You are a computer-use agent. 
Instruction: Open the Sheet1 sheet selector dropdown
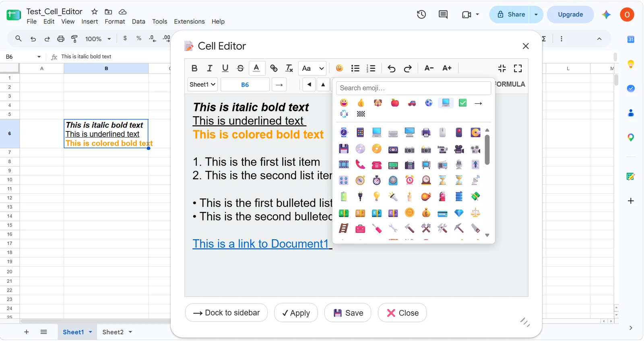[x=202, y=84]
